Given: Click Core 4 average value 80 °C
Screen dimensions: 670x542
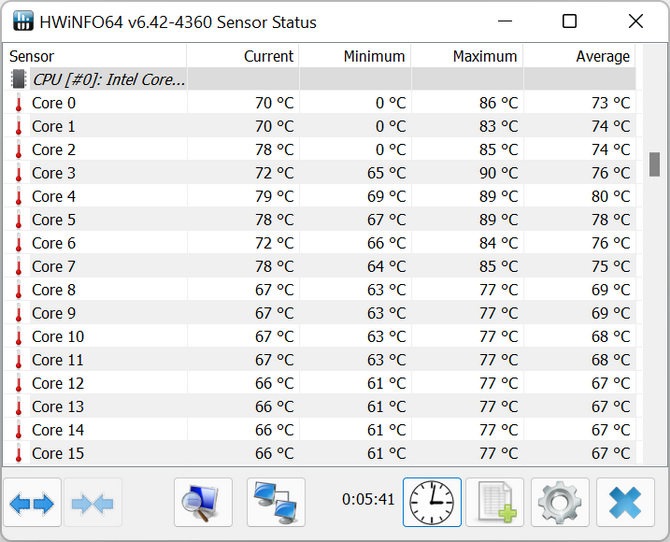Looking at the screenshot, I should (611, 197).
